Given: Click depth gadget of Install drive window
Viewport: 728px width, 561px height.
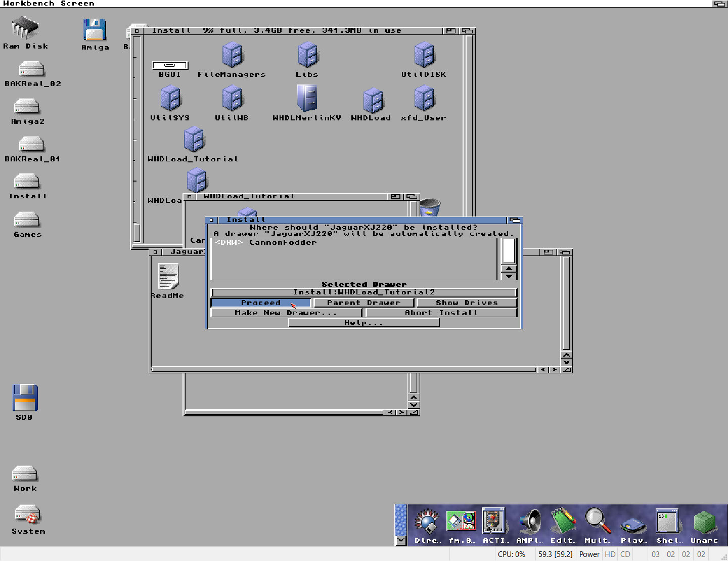Looking at the screenshot, I should point(468,31).
